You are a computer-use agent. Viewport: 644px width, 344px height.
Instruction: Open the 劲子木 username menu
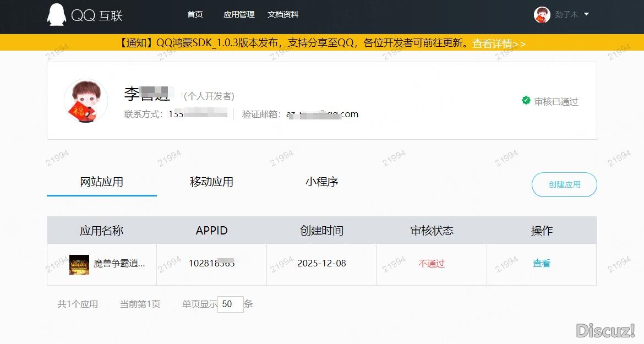[x=566, y=15]
